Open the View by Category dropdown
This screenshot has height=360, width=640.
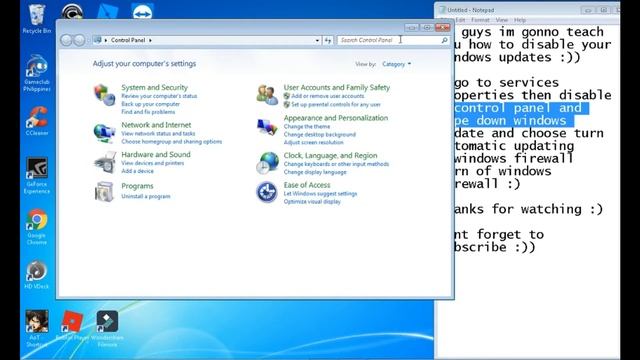click(396, 64)
